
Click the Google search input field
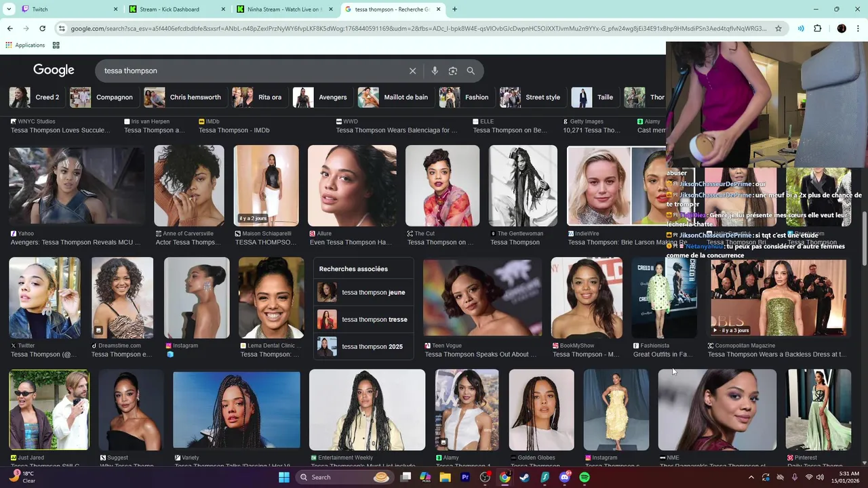[x=251, y=70]
